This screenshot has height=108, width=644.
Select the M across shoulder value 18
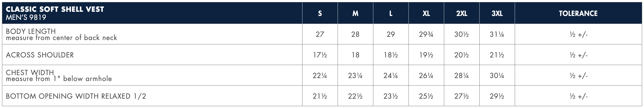pos(355,55)
